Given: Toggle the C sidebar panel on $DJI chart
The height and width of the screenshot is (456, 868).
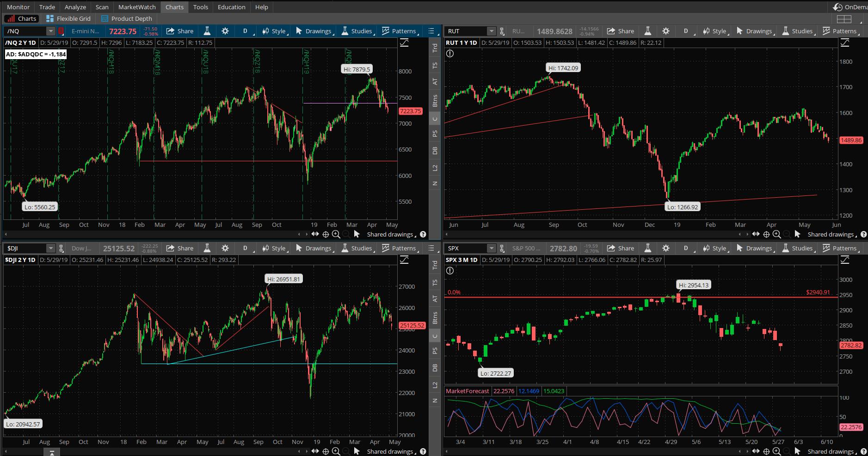Looking at the screenshot, I should (435, 335).
